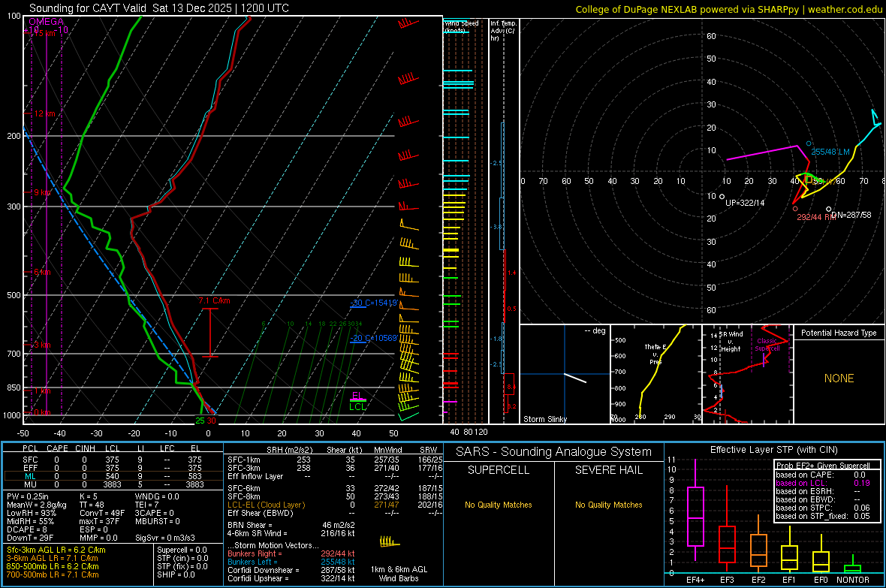The image size is (886, 588).
Task: Select the "DN=287/58" Corfidi vector label
Action: pyautogui.click(x=851, y=215)
